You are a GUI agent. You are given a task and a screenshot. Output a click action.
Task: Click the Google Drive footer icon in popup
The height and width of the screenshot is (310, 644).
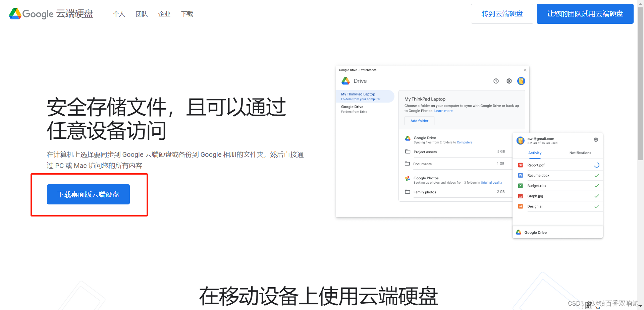[x=519, y=232]
